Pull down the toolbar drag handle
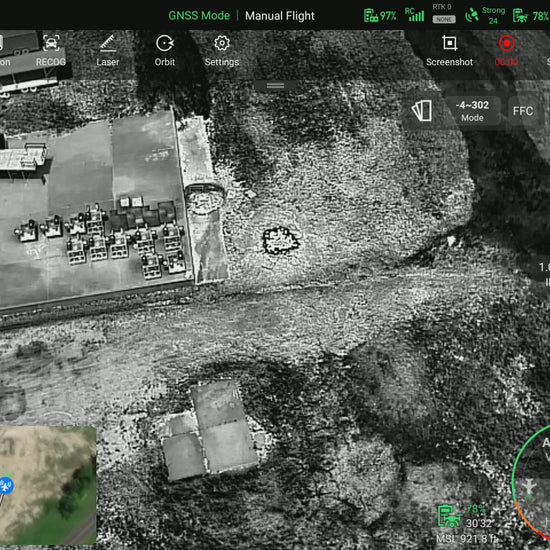The image size is (550, 550). [275, 85]
